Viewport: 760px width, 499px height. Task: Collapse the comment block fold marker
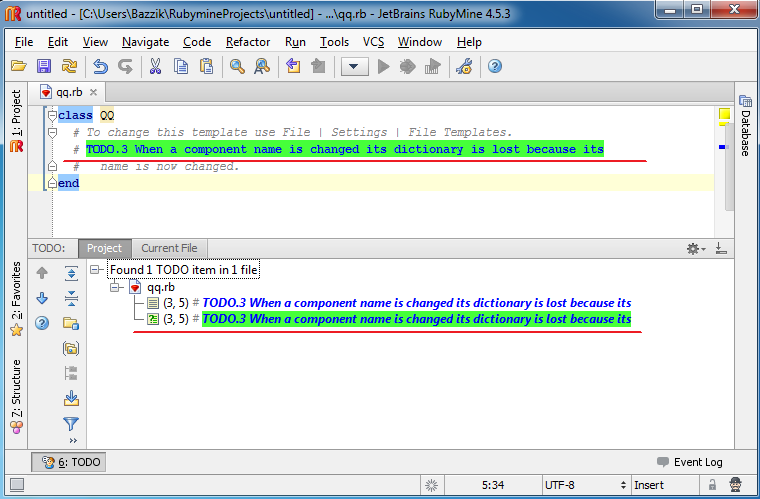(x=52, y=132)
